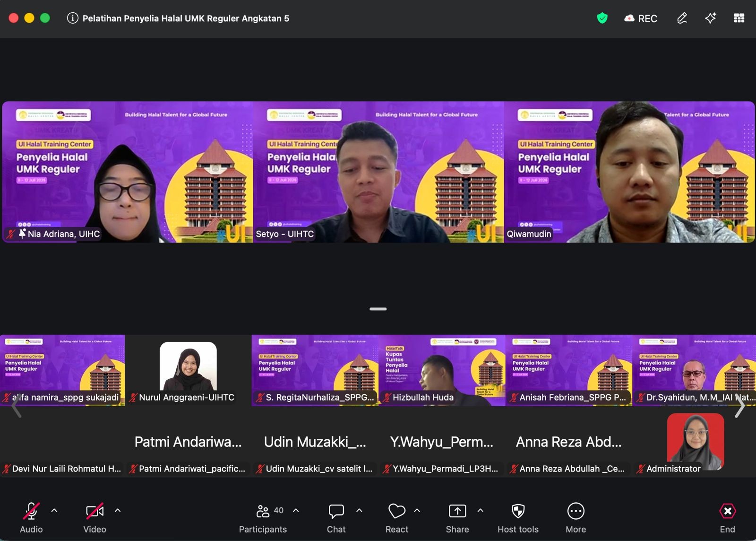Click muted mic icon beside Udin Muzakki_cv satelit
This screenshot has width=756, height=541.
(x=260, y=469)
